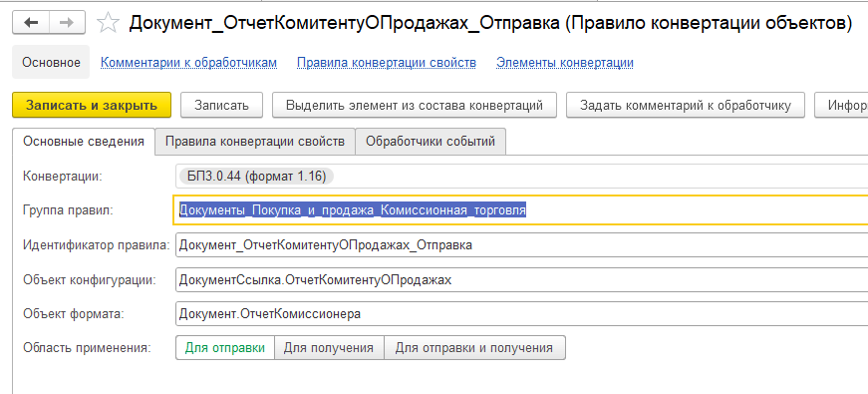Switch to Обработчики событий tab
This screenshot has height=394, width=868.
pos(431,142)
